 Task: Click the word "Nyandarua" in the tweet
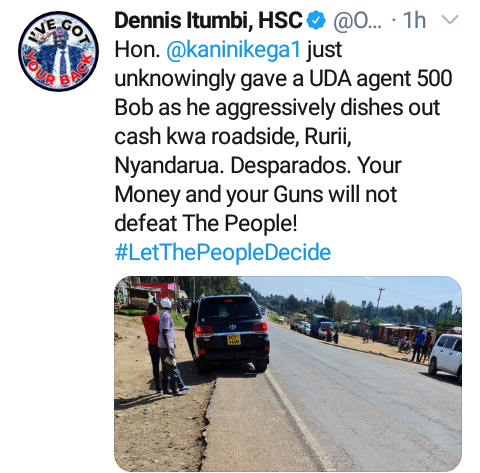(x=168, y=166)
